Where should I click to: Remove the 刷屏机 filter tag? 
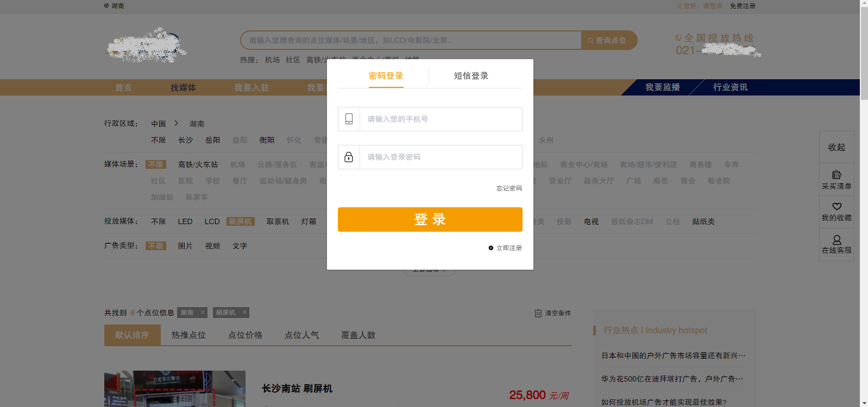click(x=244, y=313)
